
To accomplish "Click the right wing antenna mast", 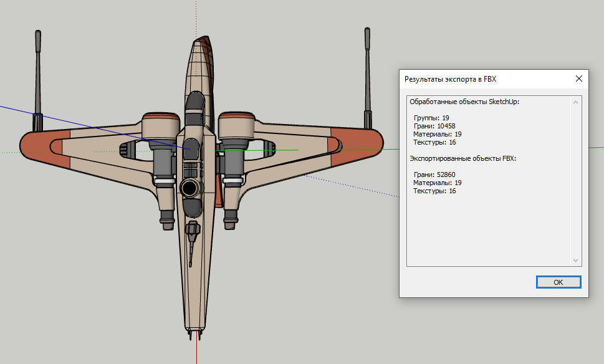I will [368, 78].
